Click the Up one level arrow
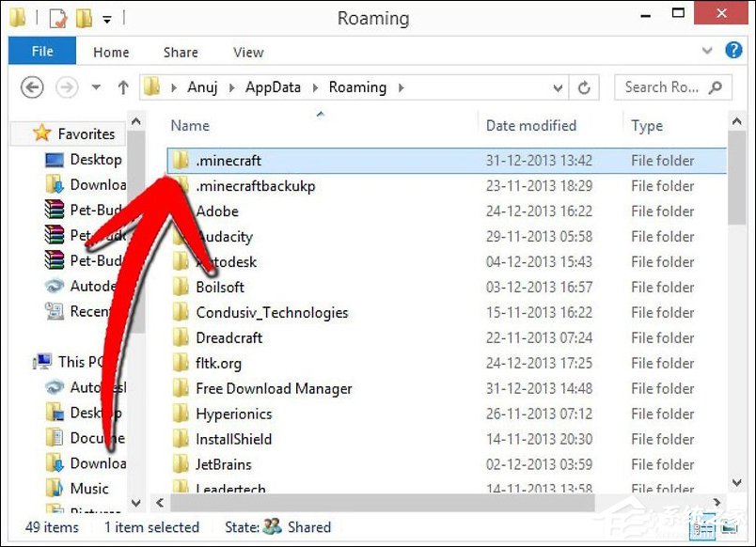756x547 pixels. tap(122, 86)
